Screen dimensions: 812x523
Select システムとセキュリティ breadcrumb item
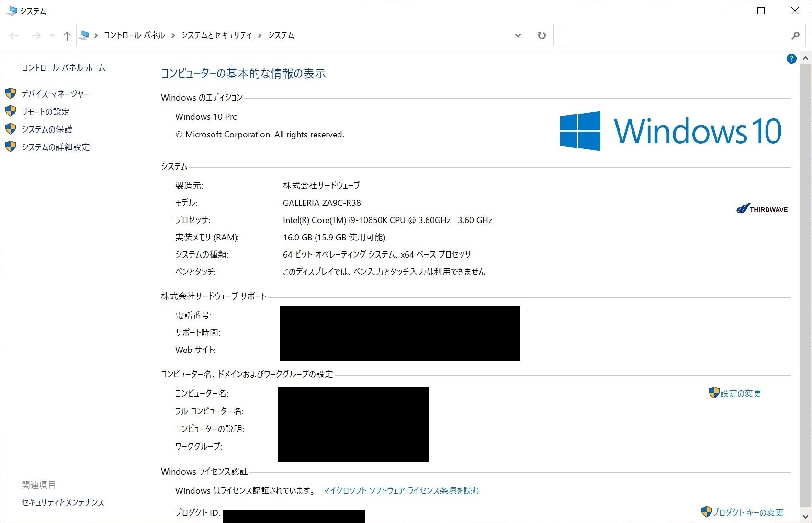(216, 35)
